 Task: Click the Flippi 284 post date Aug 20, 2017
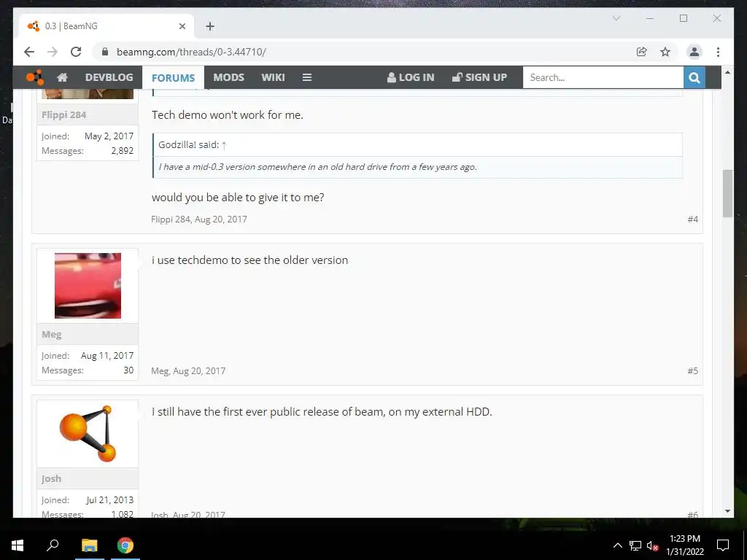click(220, 219)
